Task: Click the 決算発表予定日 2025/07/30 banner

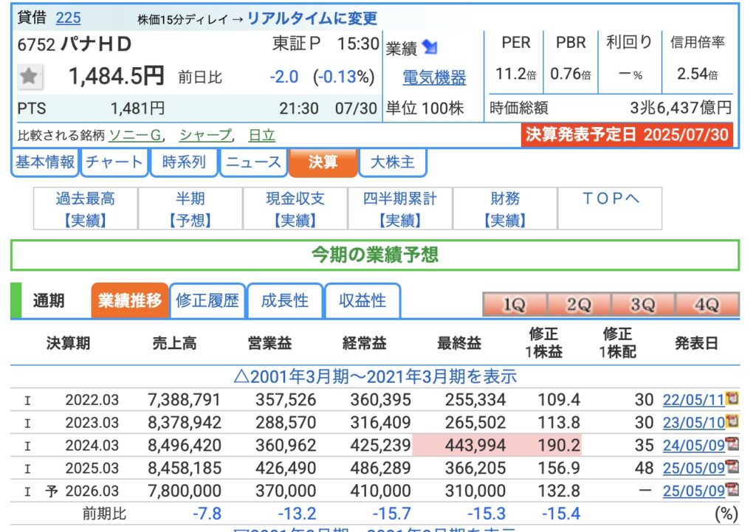Action: tap(627, 134)
